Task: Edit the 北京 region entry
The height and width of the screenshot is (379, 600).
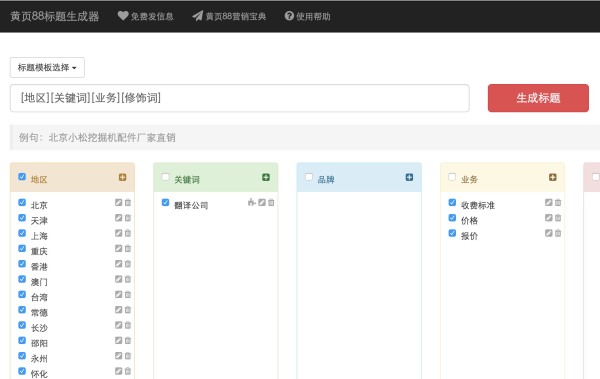Action: (119, 203)
